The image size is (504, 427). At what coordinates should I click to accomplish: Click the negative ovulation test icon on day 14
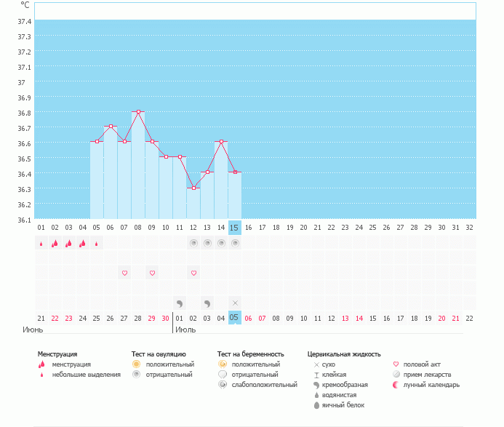(x=221, y=243)
